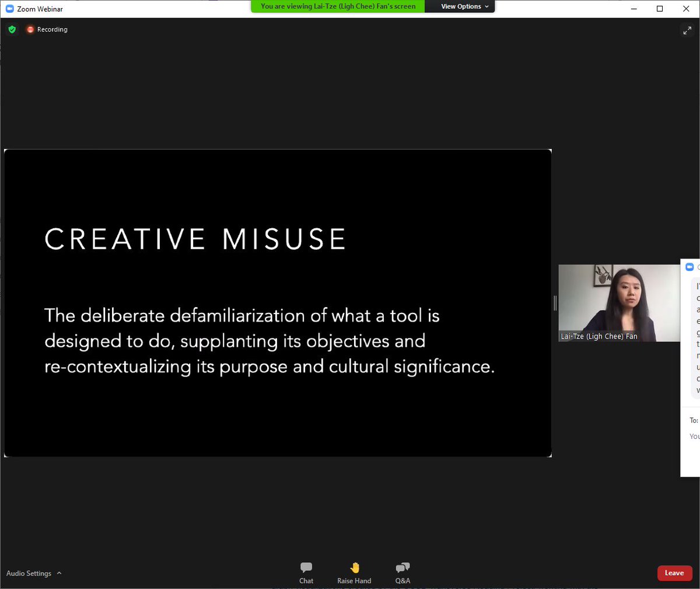The image size is (700, 589).
Task: Close the Zoom Webinar window
Action: pyautogui.click(x=687, y=9)
